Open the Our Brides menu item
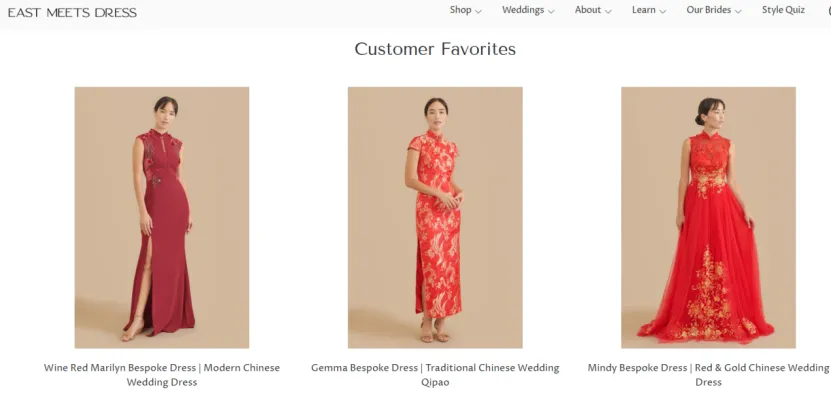The image size is (831, 402). point(709,10)
